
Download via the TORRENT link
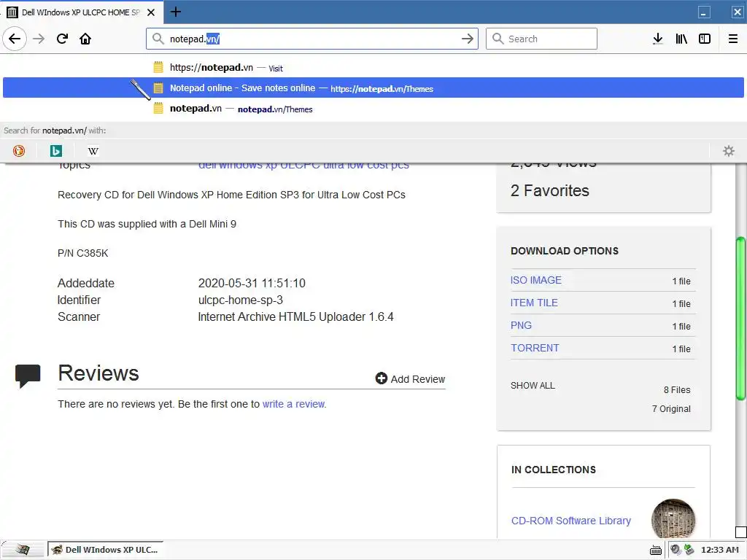(x=535, y=348)
